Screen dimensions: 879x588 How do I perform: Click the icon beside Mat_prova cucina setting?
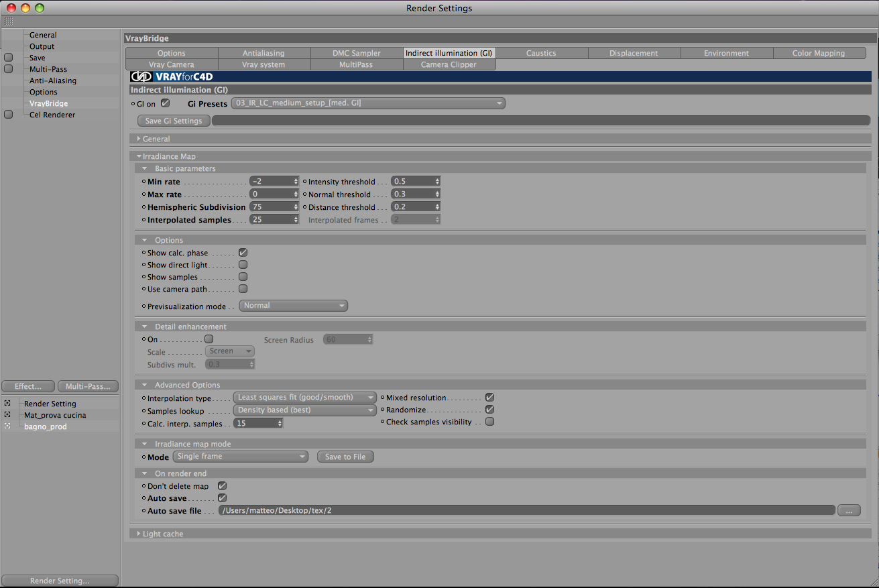click(7, 415)
